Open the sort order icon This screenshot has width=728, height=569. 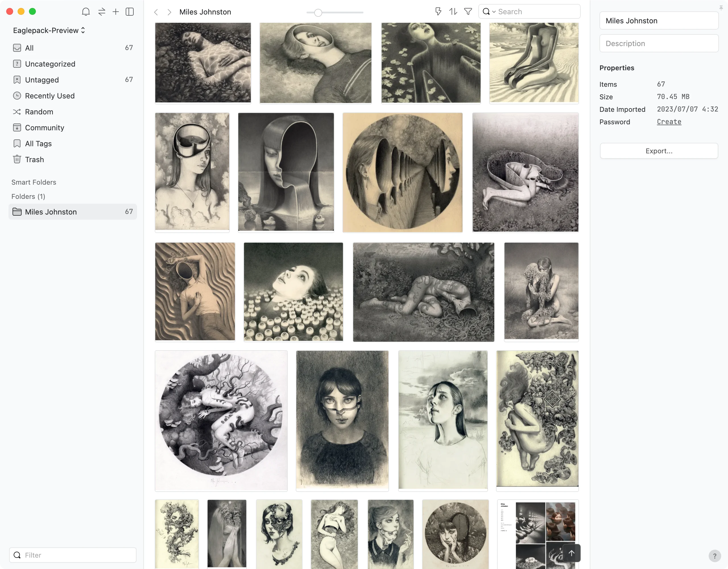coord(453,12)
